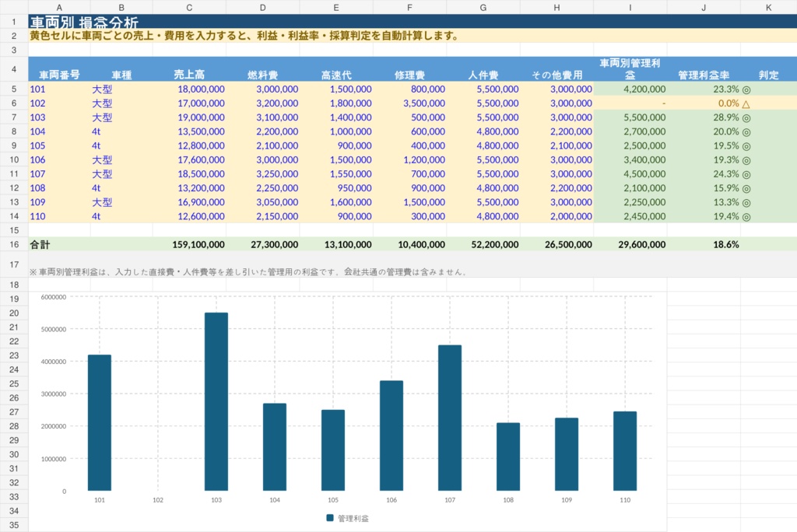Select total profit rate cell 18.6%

[704, 244]
